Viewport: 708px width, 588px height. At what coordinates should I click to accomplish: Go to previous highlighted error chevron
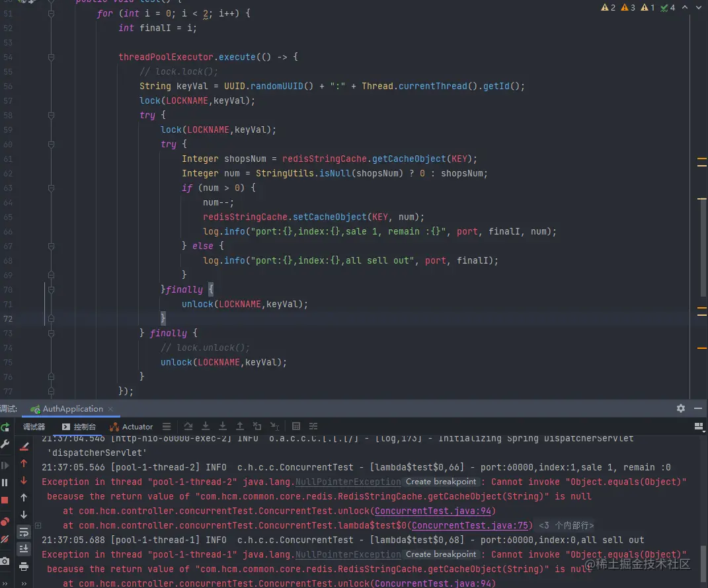point(685,7)
